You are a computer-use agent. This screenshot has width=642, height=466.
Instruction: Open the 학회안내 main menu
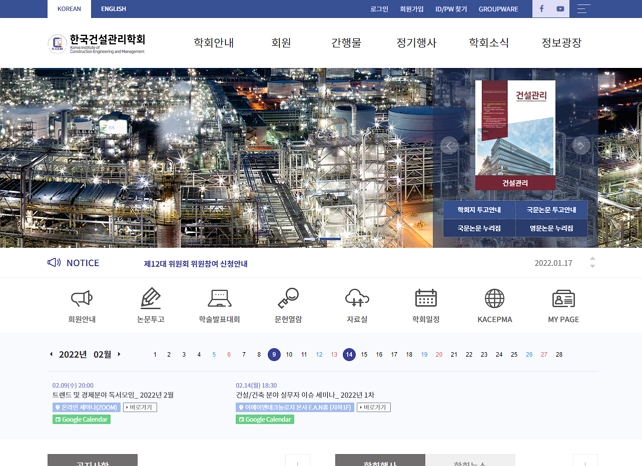(213, 43)
